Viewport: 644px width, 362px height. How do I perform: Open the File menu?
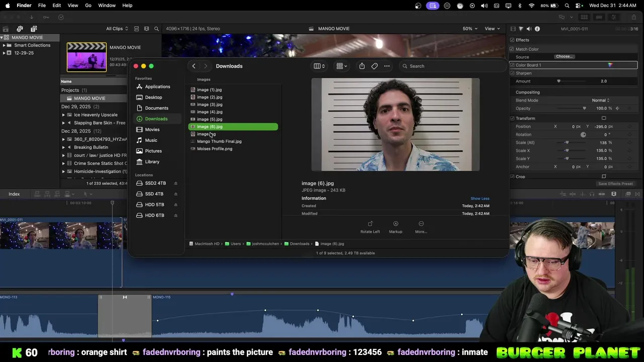42,6
